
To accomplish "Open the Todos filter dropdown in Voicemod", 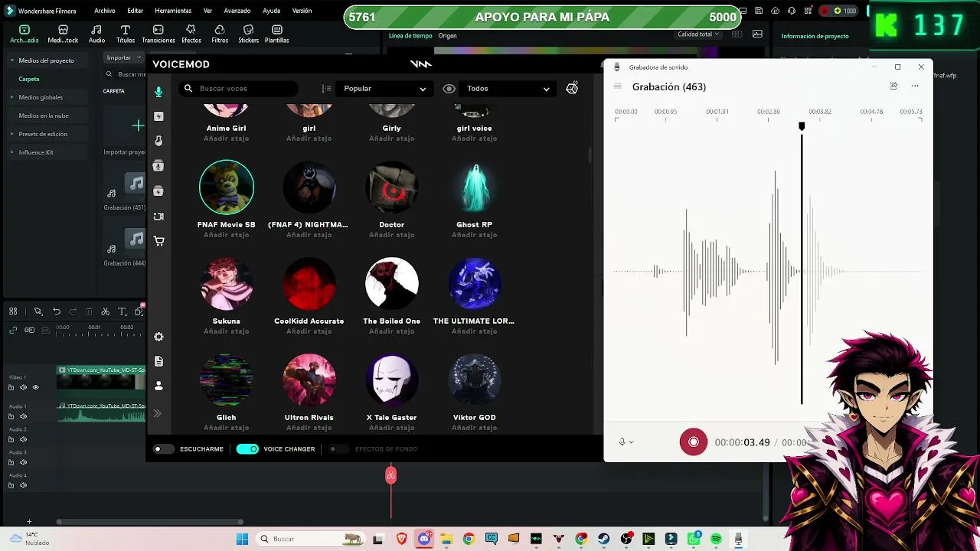I will (x=508, y=89).
